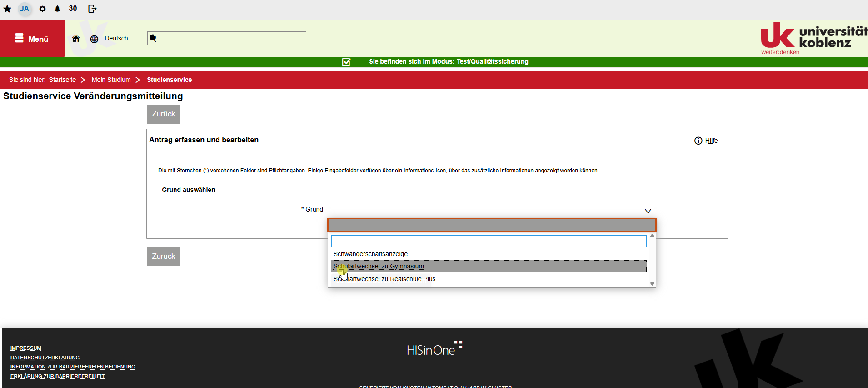Viewport: 868px width, 388px height.
Task: Open Information zur barrierefreien Bedienung link
Action: pos(73,367)
